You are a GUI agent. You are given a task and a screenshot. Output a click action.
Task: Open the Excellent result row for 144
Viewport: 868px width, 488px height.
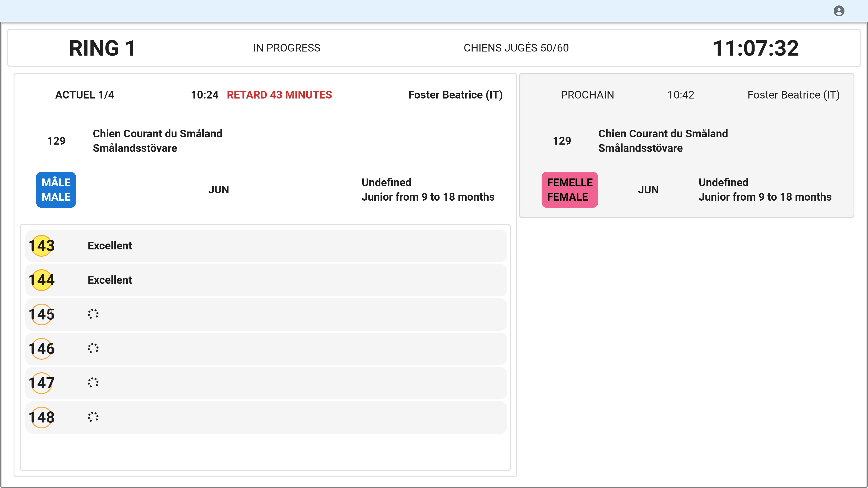266,280
